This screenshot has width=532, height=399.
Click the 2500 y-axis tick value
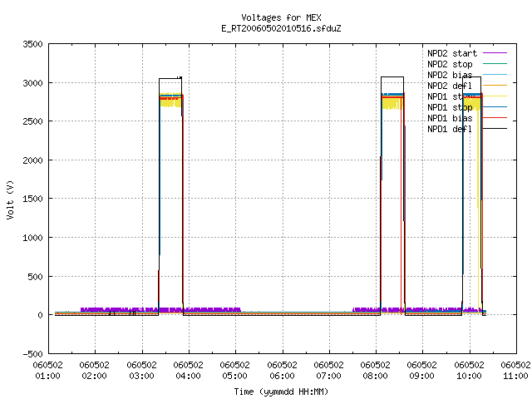(x=32, y=121)
